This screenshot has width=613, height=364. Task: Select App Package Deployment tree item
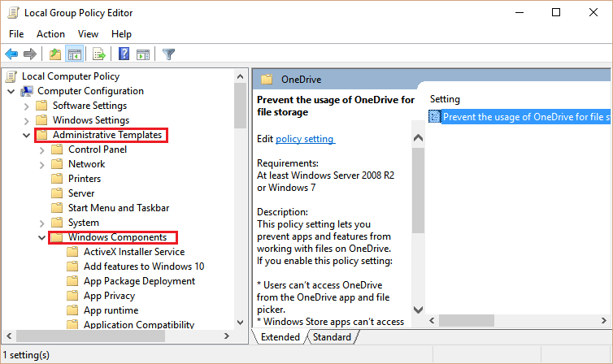point(139,281)
